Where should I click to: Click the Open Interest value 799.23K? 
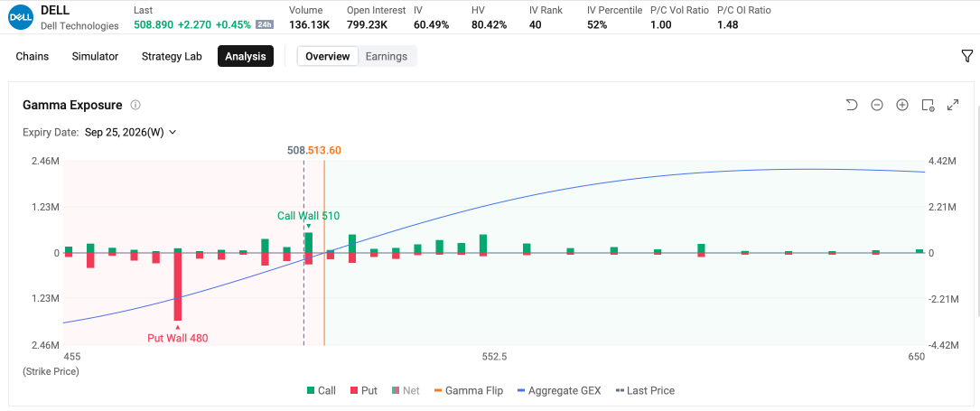coord(369,25)
